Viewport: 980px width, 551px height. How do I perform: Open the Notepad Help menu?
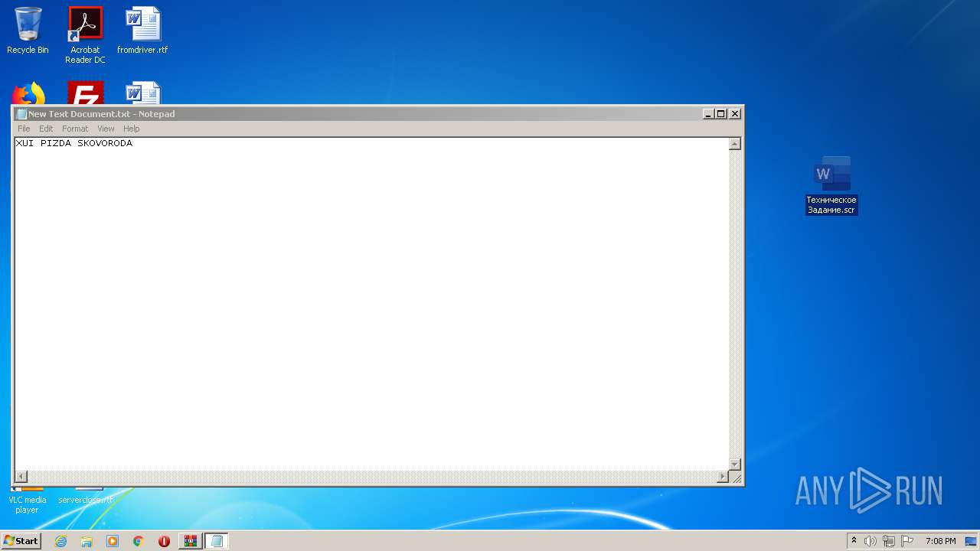[x=132, y=129]
